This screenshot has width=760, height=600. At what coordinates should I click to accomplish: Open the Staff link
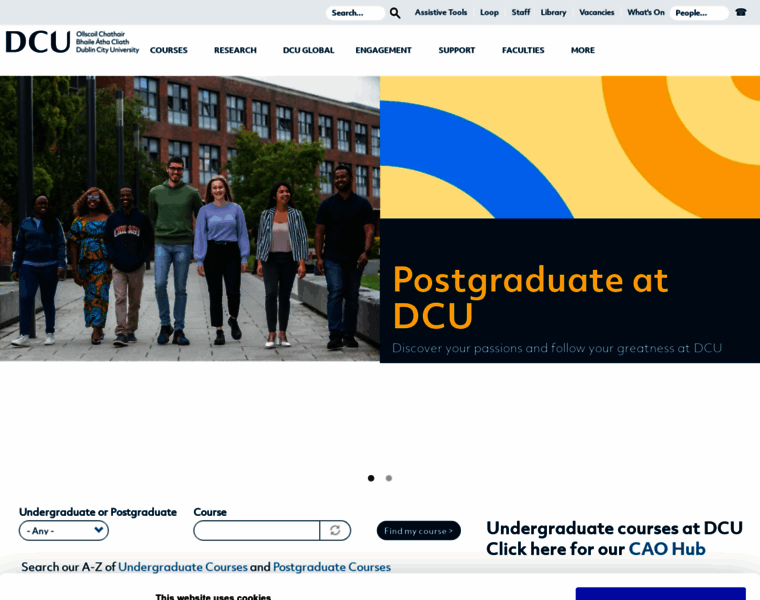coord(521,13)
